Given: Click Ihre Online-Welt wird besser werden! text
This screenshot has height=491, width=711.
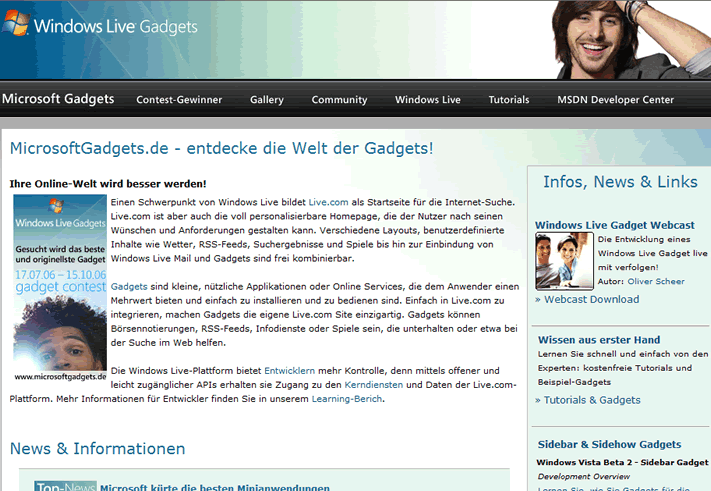Looking at the screenshot, I should tap(108, 184).
